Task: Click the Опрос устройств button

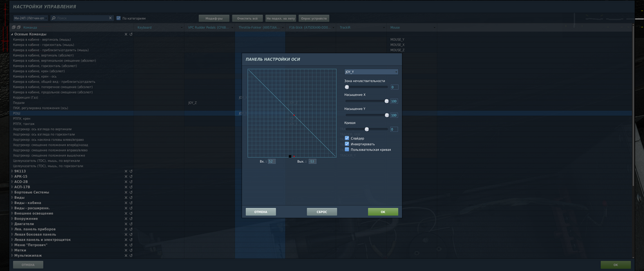Action: (314, 19)
